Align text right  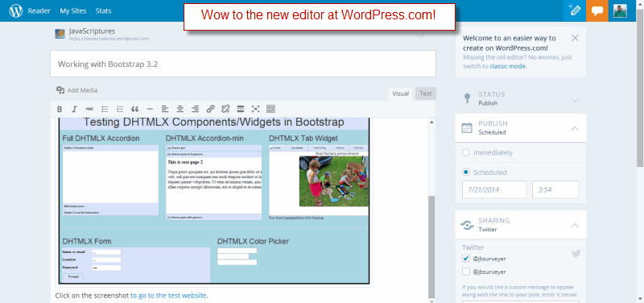point(195,109)
